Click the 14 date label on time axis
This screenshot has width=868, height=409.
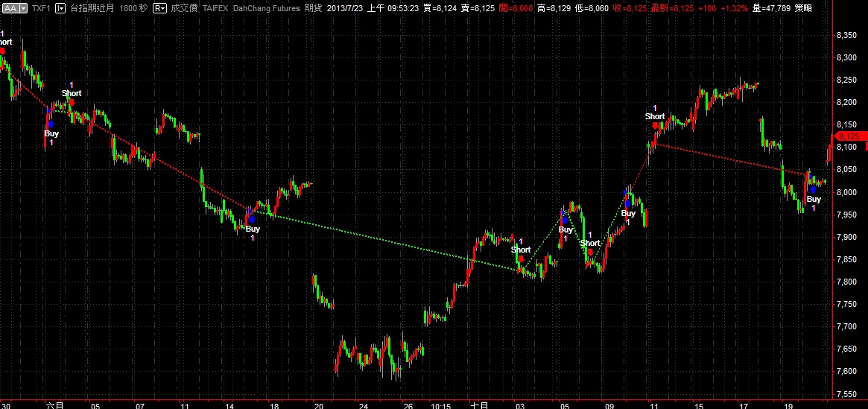pyautogui.click(x=229, y=405)
